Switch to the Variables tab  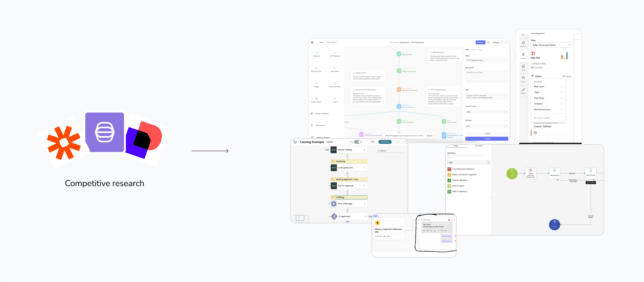coord(479,146)
